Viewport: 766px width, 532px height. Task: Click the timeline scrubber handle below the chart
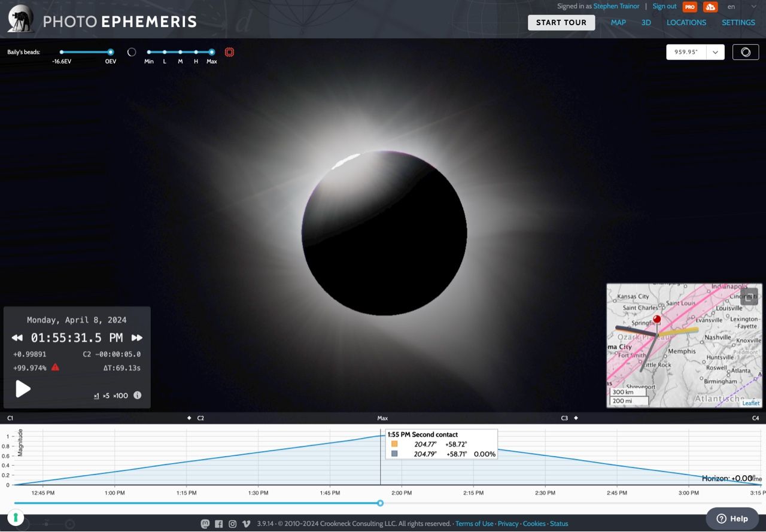(x=380, y=503)
